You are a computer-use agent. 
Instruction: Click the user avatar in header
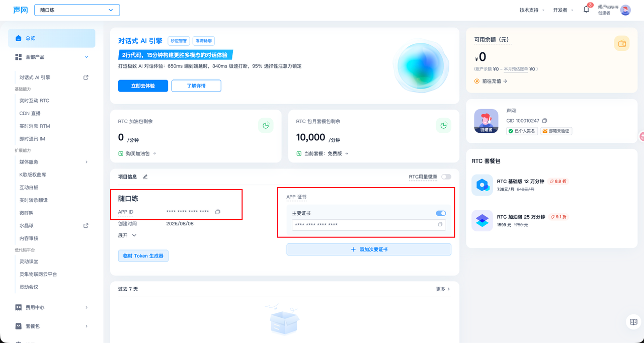pos(625,10)
